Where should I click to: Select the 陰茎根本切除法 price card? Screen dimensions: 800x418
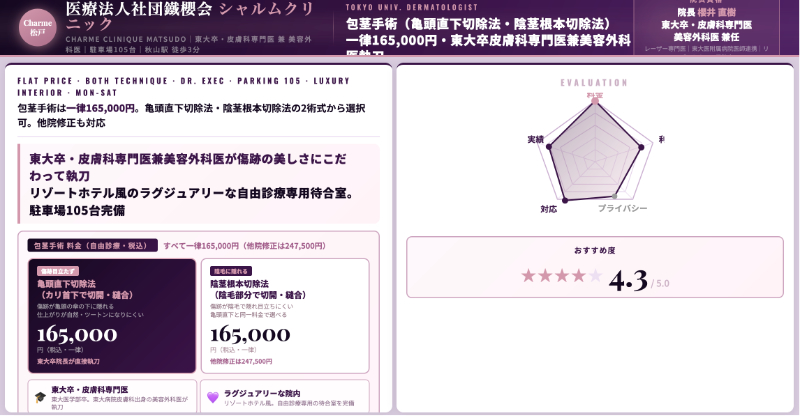[x=285, y=315]
